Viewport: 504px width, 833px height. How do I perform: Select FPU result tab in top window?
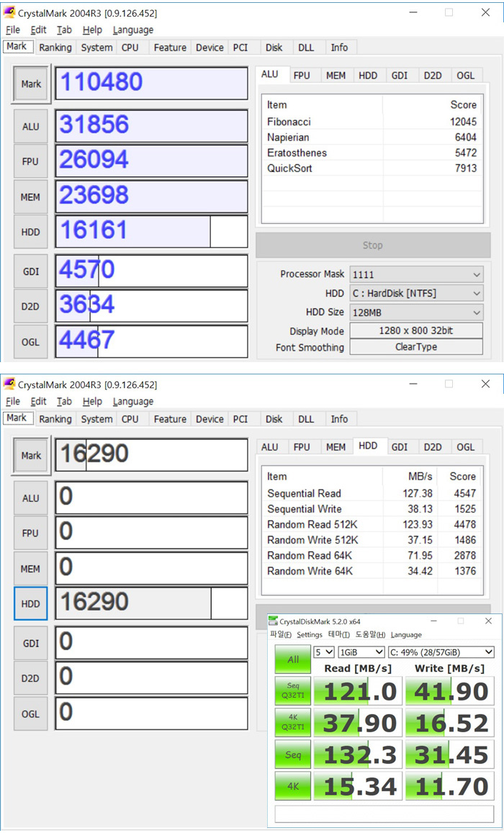302,76
